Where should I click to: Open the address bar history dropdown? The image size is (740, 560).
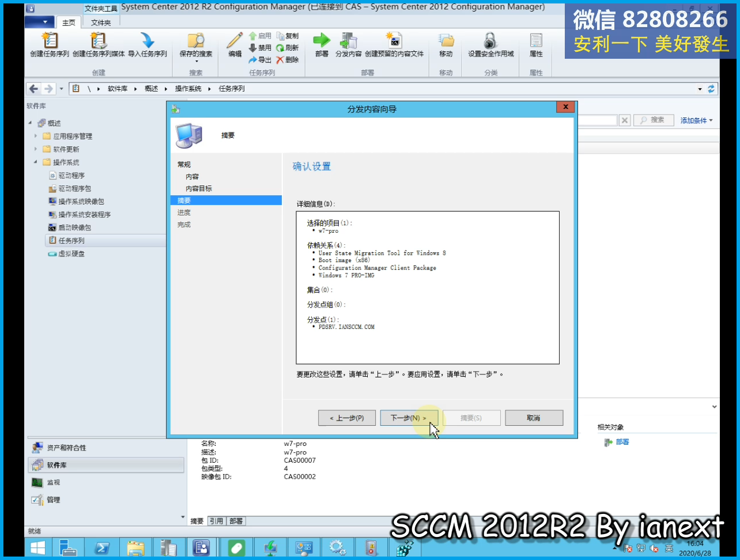(700, 89)
